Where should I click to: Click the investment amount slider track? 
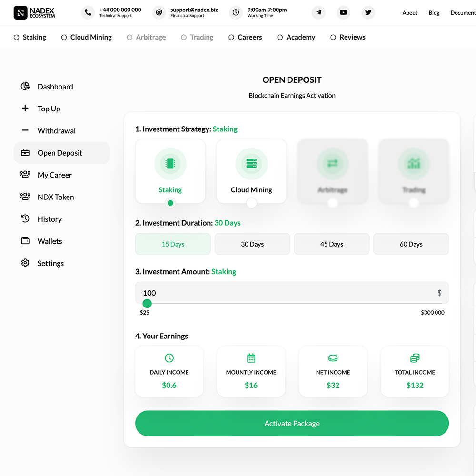click(292, 303)
